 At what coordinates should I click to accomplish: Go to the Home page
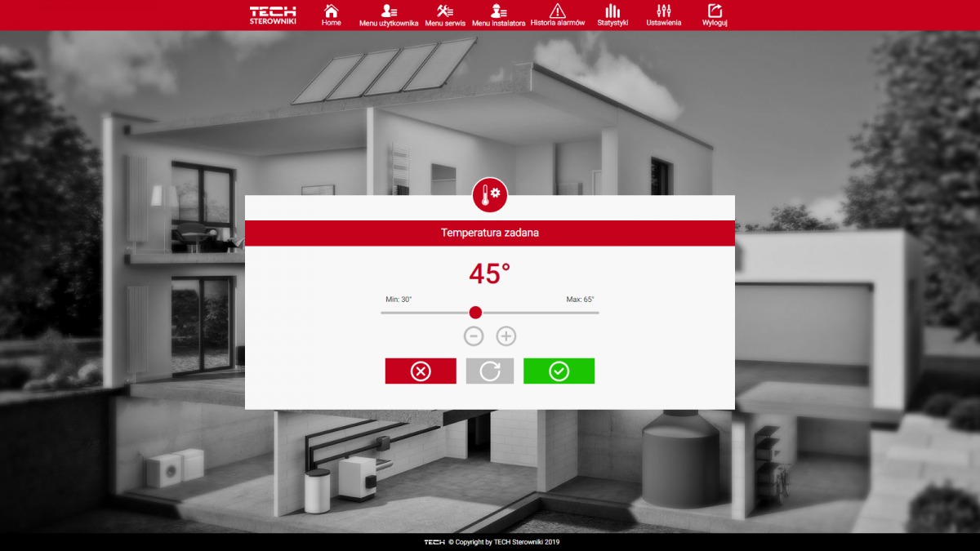click(331, 15)
